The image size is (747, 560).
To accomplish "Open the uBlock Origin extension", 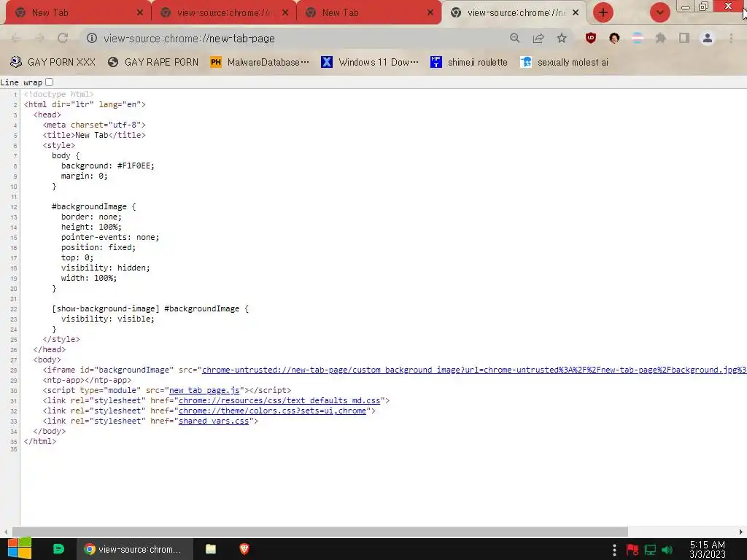I will 591,38.
